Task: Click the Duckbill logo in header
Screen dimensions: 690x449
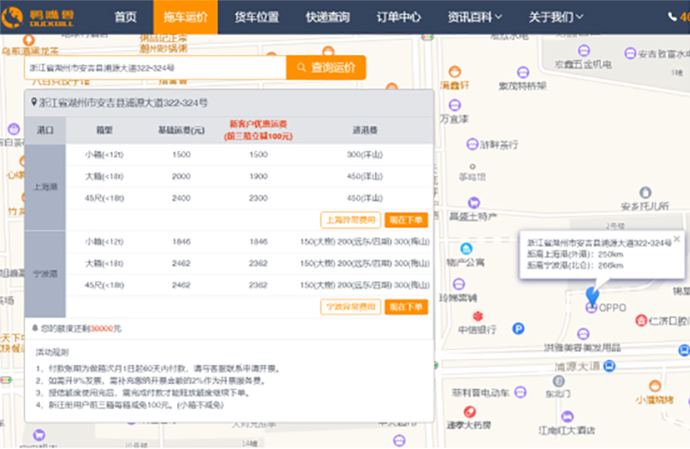Action: coord(37,17)
